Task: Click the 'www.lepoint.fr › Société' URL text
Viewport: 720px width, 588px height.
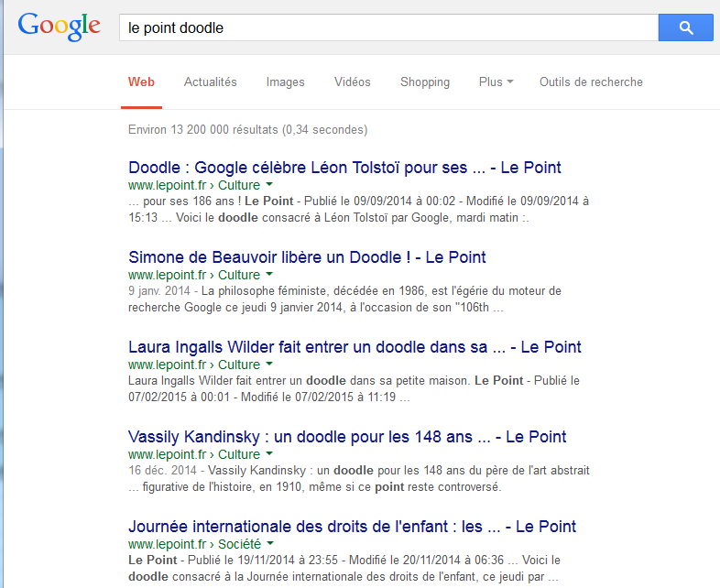Action: pyautogui.click(x=195, y=544)
